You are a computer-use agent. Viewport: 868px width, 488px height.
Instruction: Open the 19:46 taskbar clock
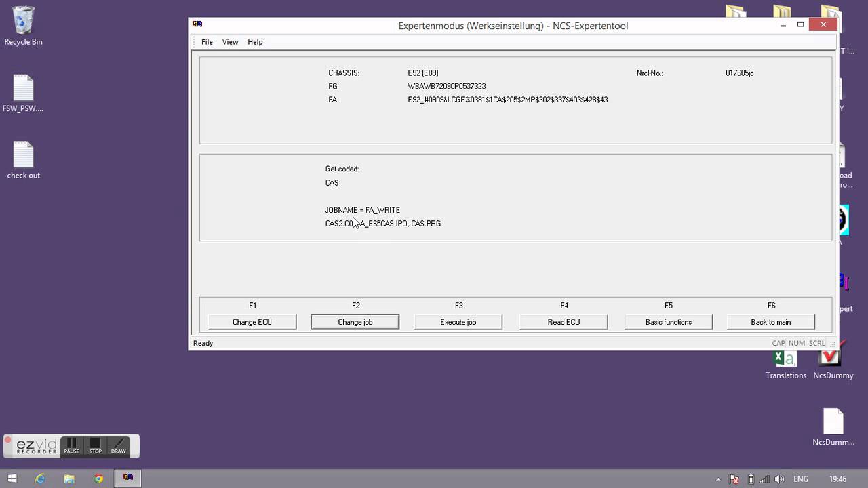point(838,479)
